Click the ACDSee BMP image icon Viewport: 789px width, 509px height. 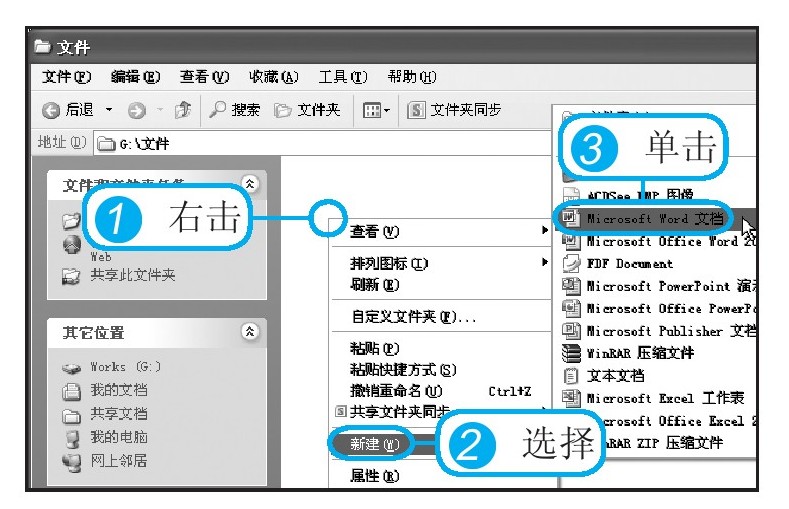(x=571, y=195)
